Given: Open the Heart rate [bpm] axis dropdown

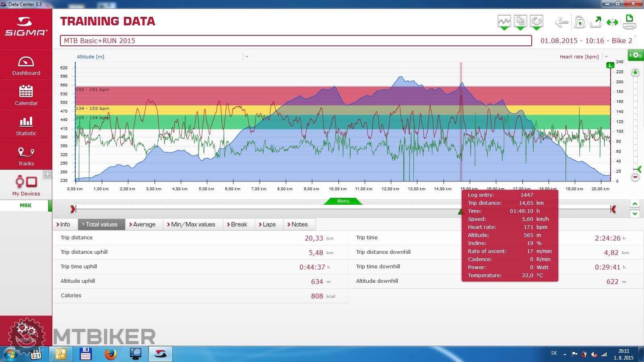Looking at the screenshot, I should tap(606, 57).
